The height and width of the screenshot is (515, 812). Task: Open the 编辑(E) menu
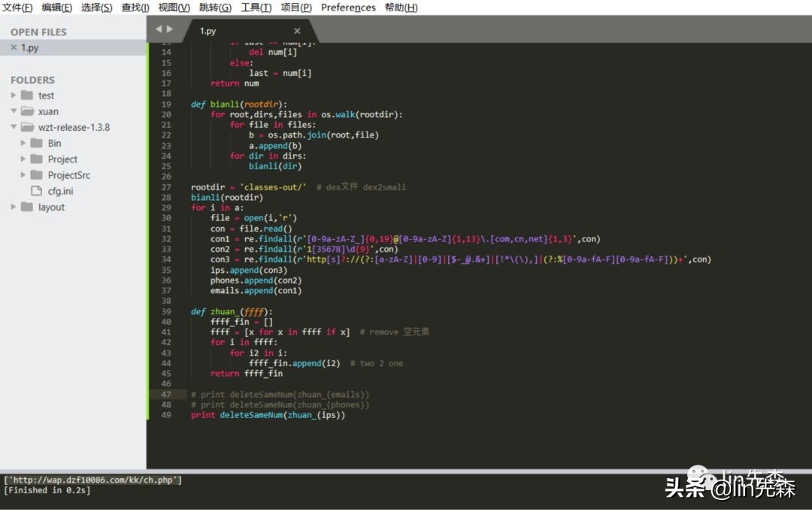(57, 8)
